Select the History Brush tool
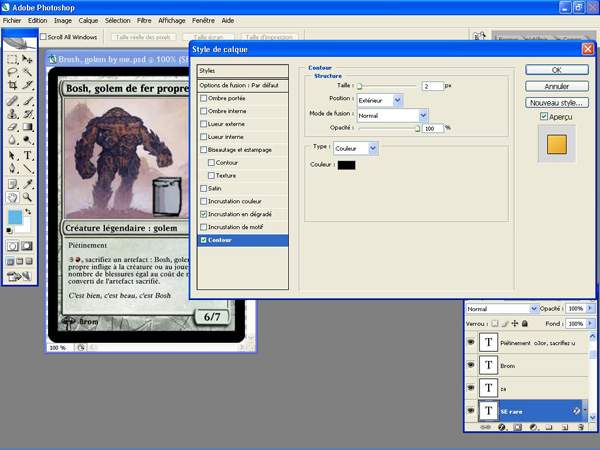Image resolution: width=600 pixels, height=450 pixels. click(27, 114)
